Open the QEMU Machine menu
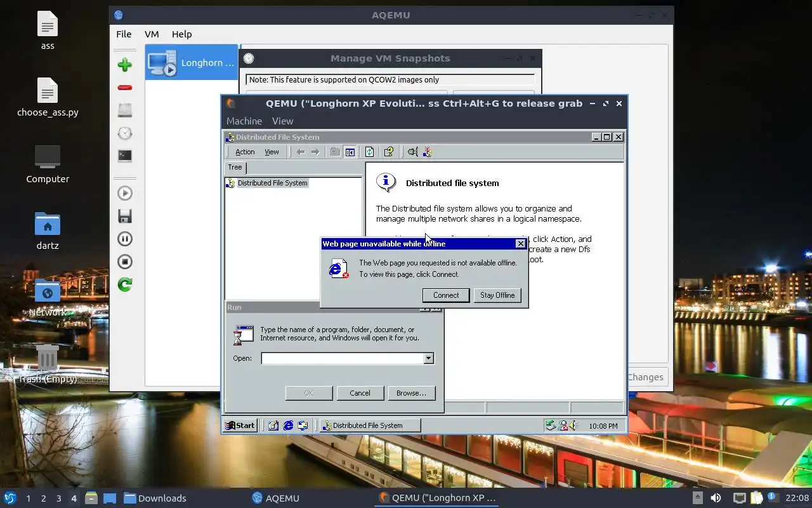 pyautogui.click(x=244, y=121)
